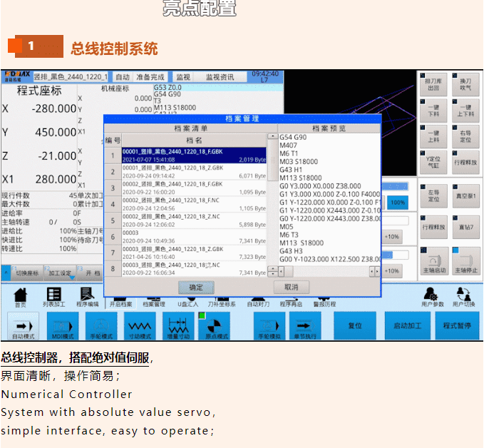Start 自动对刀 automatic tool setting
484x448 pixels.
(258, 304)
